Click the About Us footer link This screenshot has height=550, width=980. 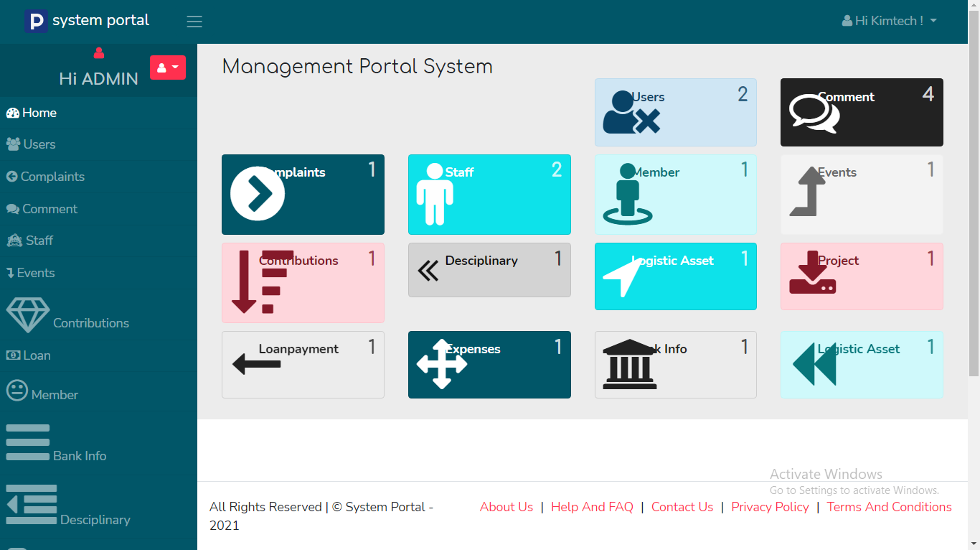click(507, 507)
